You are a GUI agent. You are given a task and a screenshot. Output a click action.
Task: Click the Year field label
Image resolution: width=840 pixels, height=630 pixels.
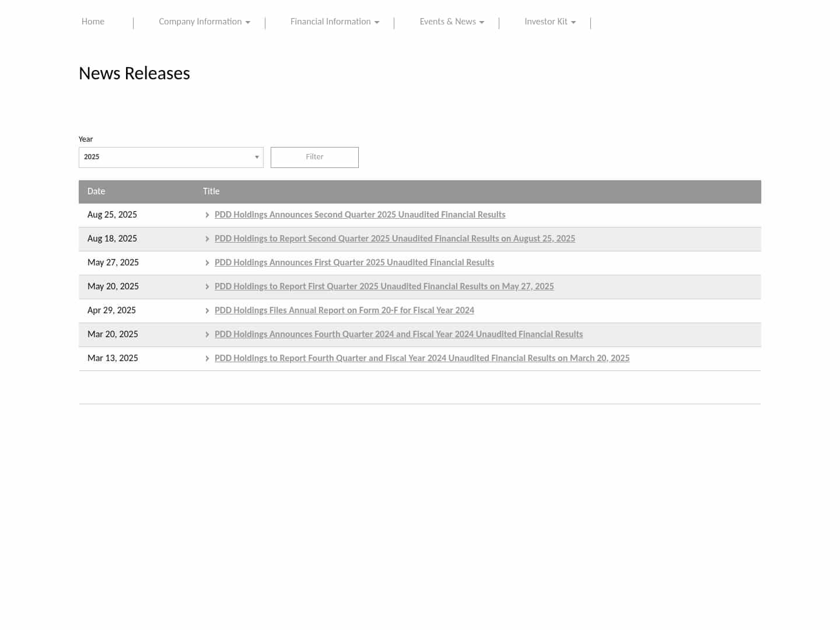(86, 139)
